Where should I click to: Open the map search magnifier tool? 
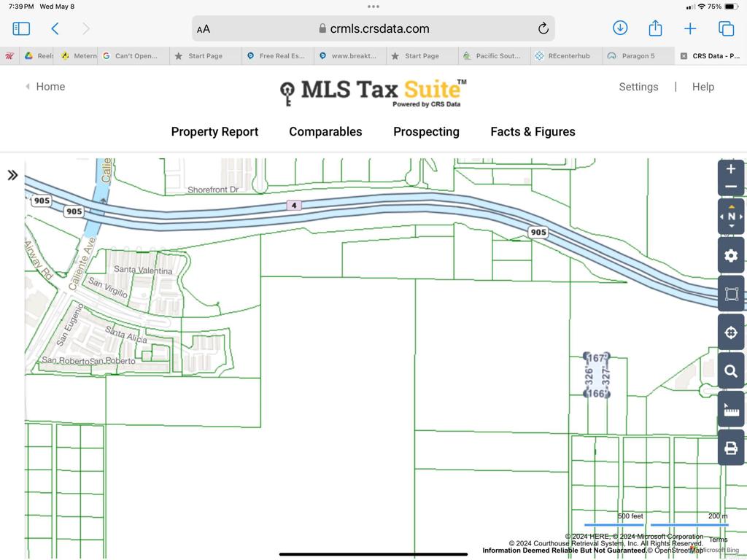click(731, 372)
